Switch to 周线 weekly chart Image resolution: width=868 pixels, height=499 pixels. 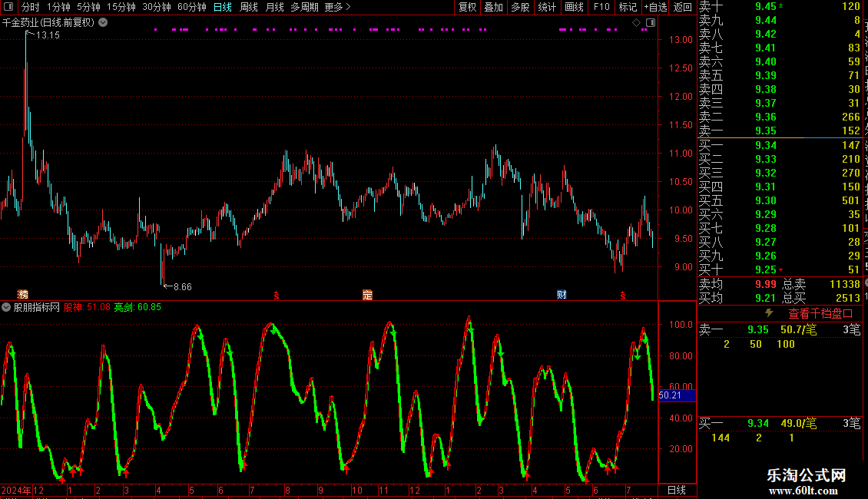coord(249,7)
